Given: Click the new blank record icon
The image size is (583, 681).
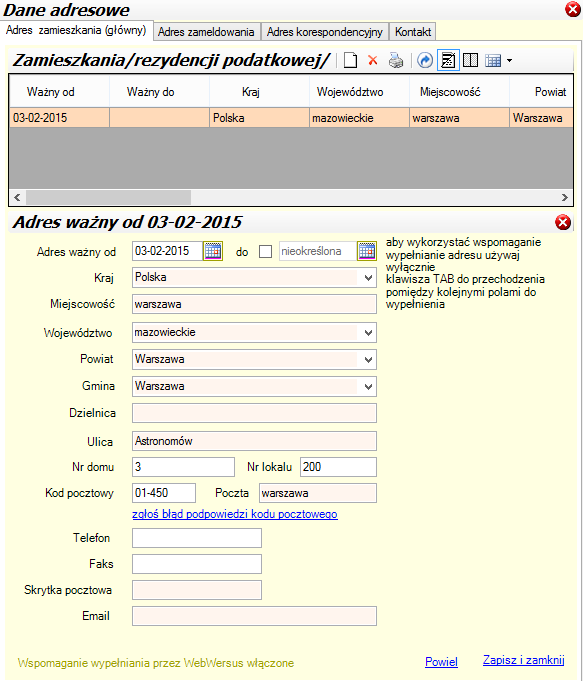Looking at the screenshot, I should 350,60.
